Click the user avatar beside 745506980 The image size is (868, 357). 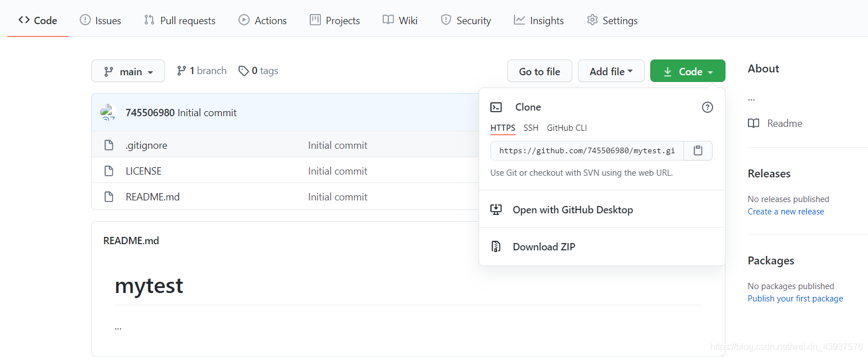108,112
